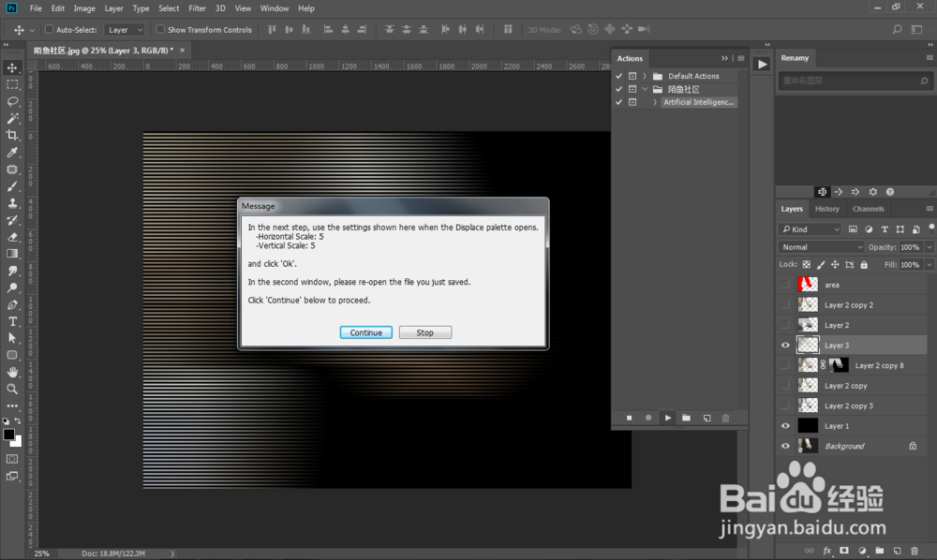Hide Layer 1 visibility eye

(x=785, y=426)
